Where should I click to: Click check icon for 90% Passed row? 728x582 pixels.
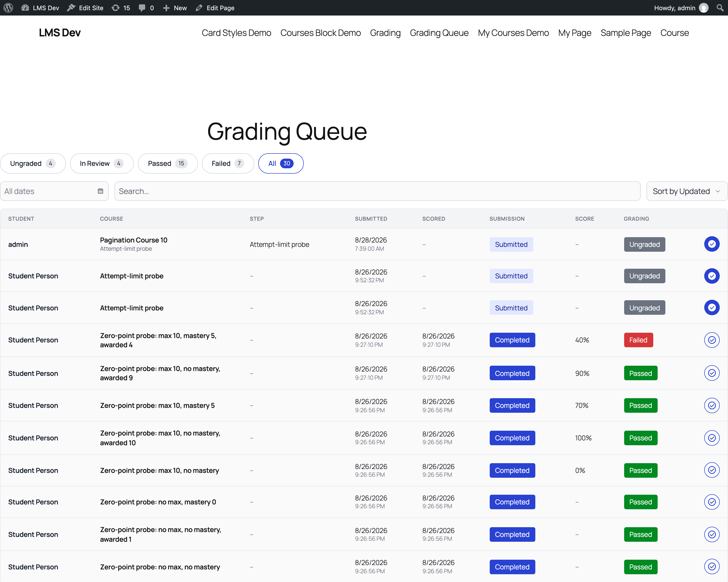click(x=712, y=373)
